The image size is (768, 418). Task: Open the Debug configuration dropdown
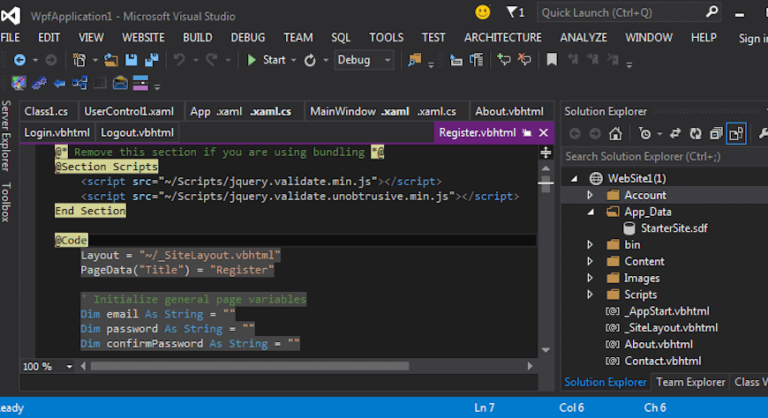[364, 60]
